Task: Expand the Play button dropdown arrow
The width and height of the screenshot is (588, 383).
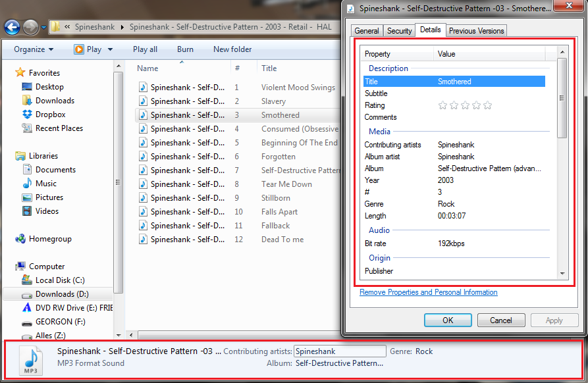Action: (x=110, y=49)
